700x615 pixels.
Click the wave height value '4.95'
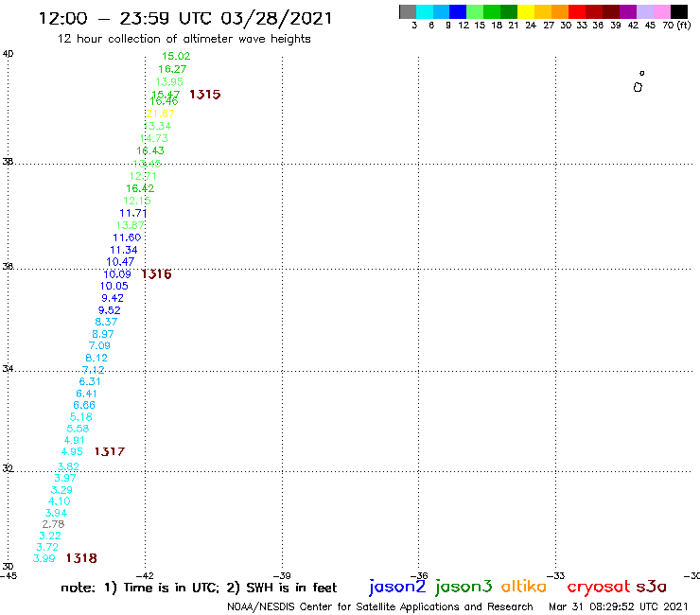coord(72,452)
